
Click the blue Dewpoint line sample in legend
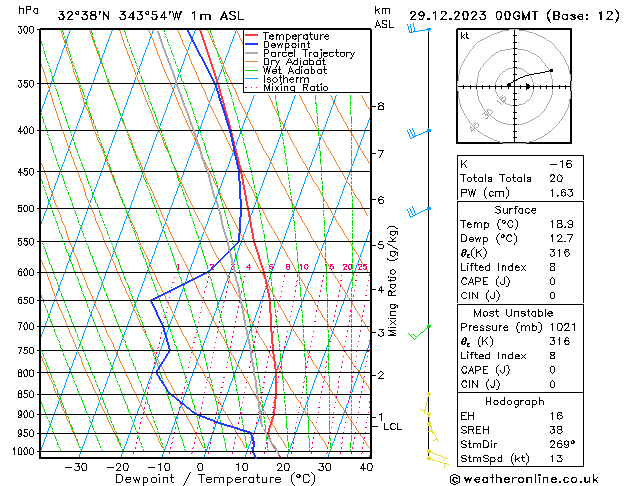click(x=252, y=45)
